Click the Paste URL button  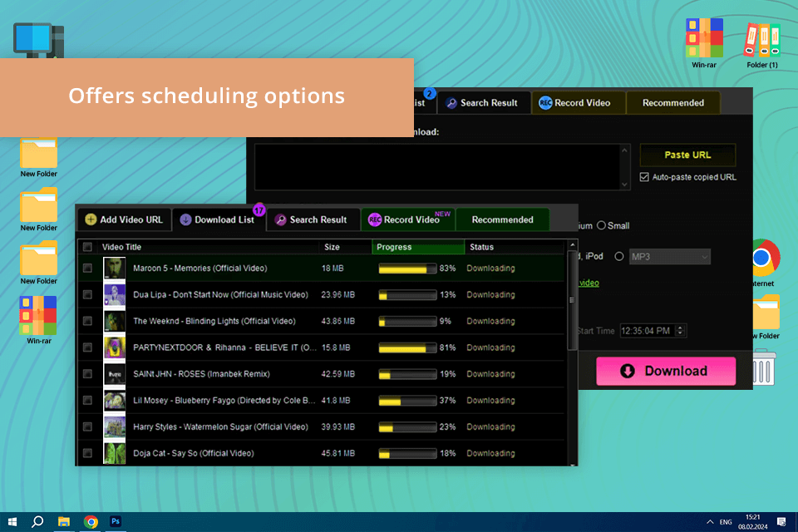[687, 155]
